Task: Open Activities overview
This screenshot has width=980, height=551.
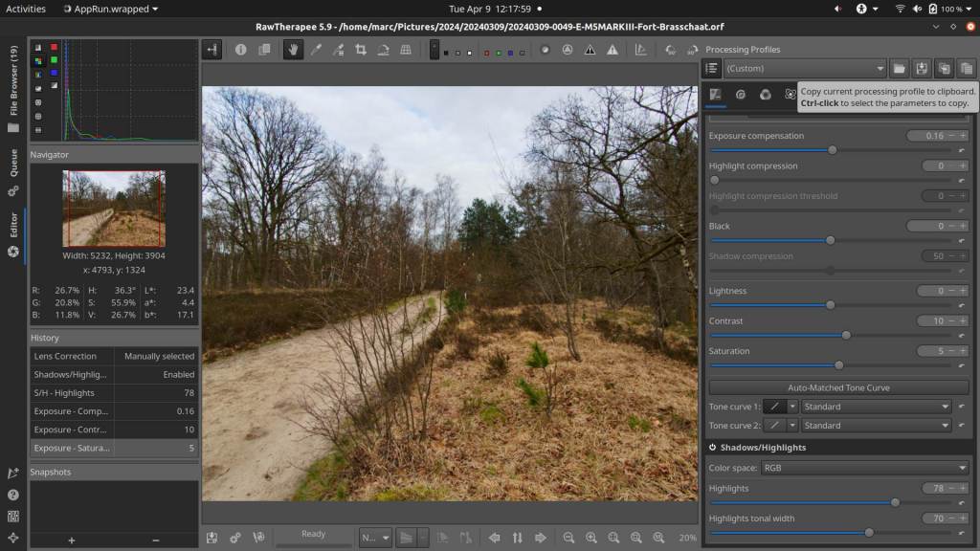Action: click(x=26, y=9)
